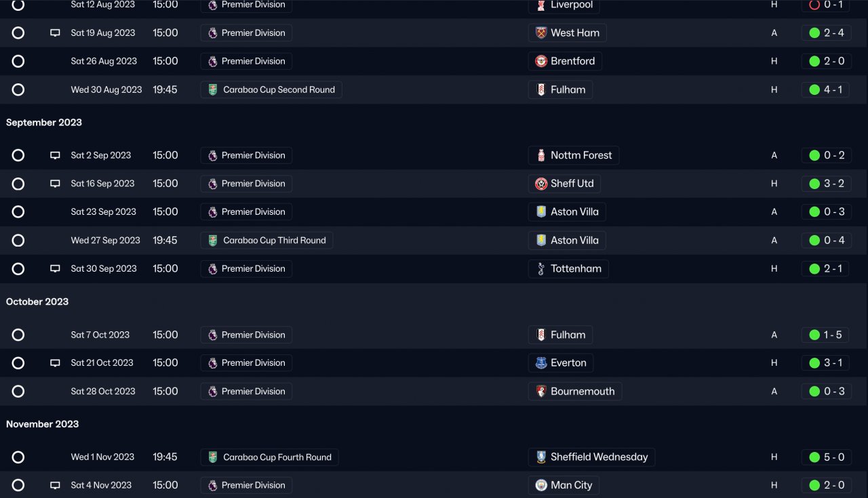Click the Premier Division lion icon on Brentford fixture
Image resolution: width=868 pixels, height=498 pixels.
coord(213,62)
